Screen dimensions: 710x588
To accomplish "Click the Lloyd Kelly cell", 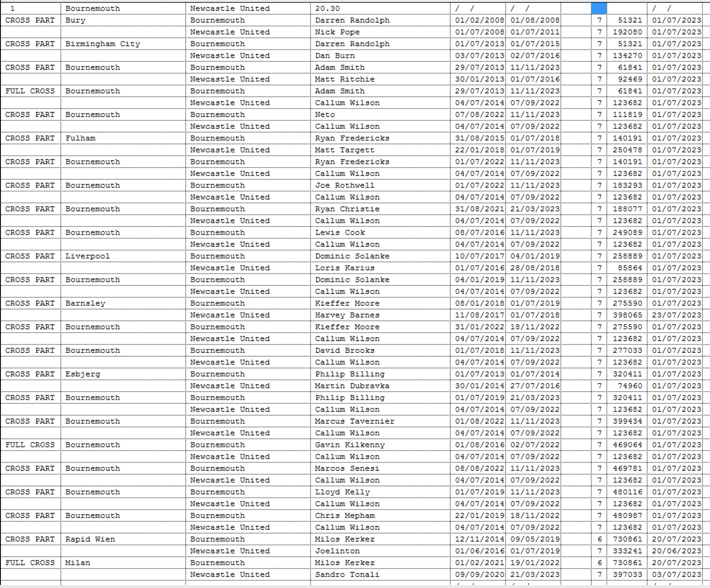I will tap(380, 492).
